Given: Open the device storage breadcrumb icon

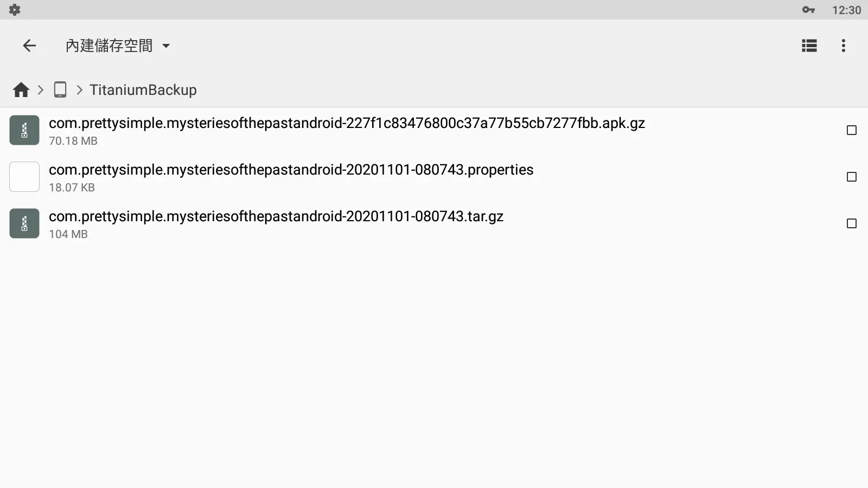Looking at the screenshot, I should coord(60,89).
